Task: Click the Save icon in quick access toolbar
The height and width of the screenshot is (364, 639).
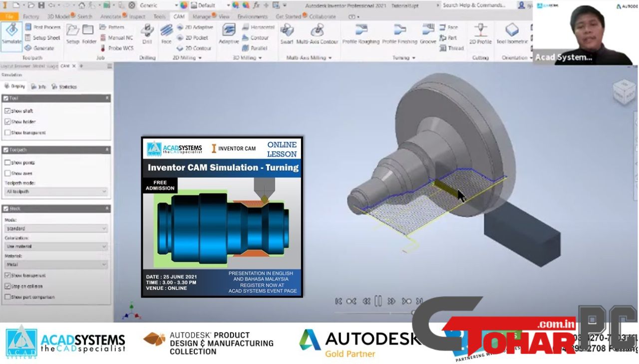Action: pos(41,5)
